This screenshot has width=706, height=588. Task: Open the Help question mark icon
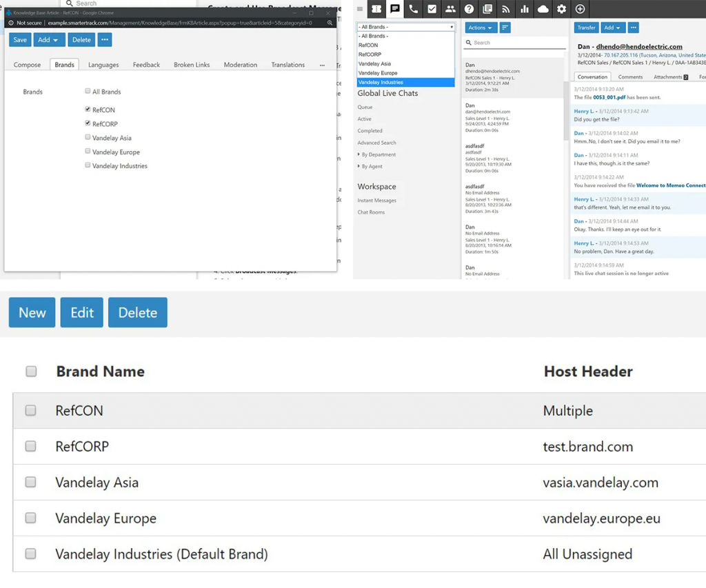pos(469,8)
